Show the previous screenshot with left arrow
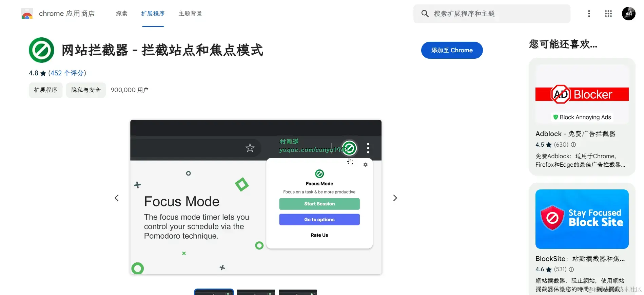The image size is (644, 295). pyautogui.click(x=117, y=198)
